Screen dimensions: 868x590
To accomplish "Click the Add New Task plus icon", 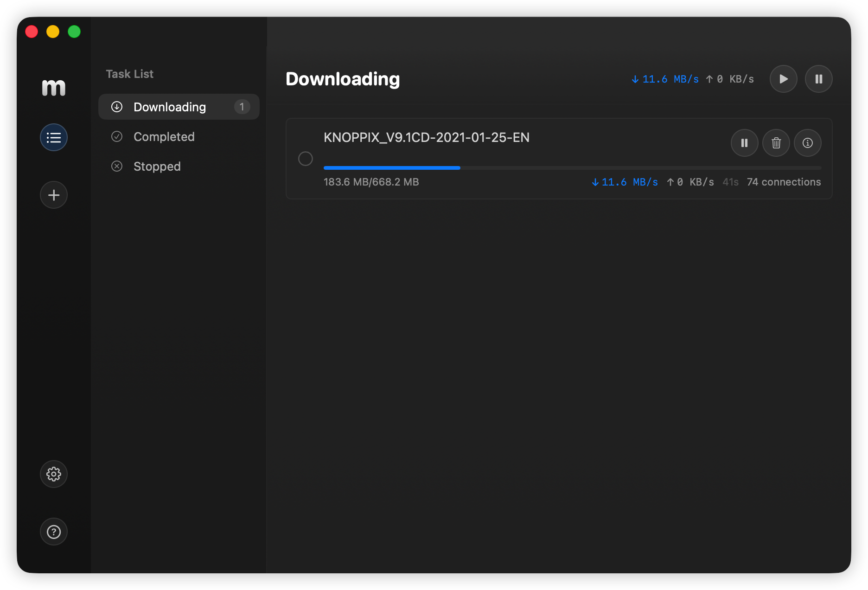I will (53, 195).
